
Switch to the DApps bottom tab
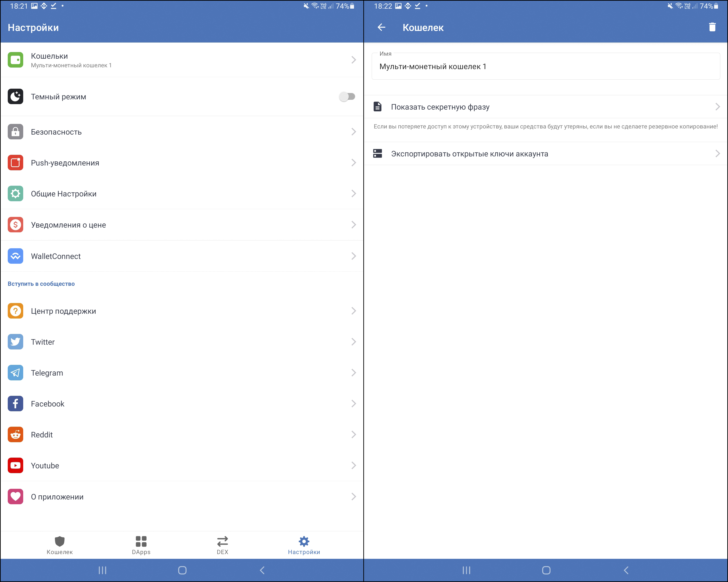[x=141, y=545]
